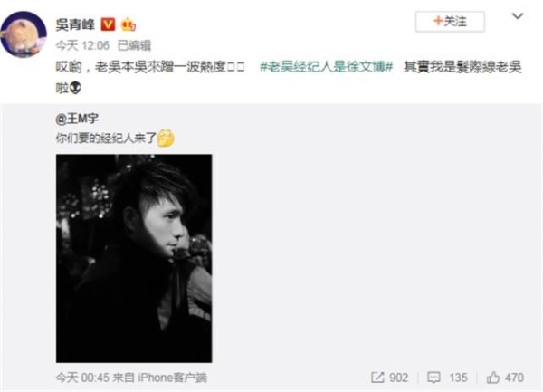Click the orange V verified badge
The image size is (543, 392).
pyautogui.click(x=108, y=24)
